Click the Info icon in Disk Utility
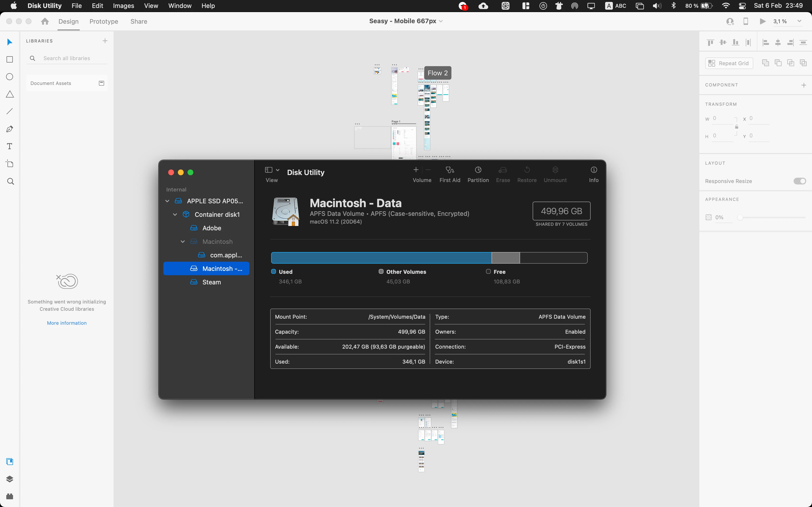812x507 pixels. click(x=594, y=170)
